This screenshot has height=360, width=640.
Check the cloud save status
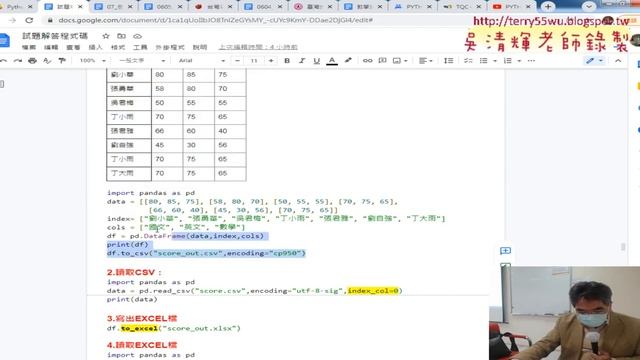coord(138,36)
